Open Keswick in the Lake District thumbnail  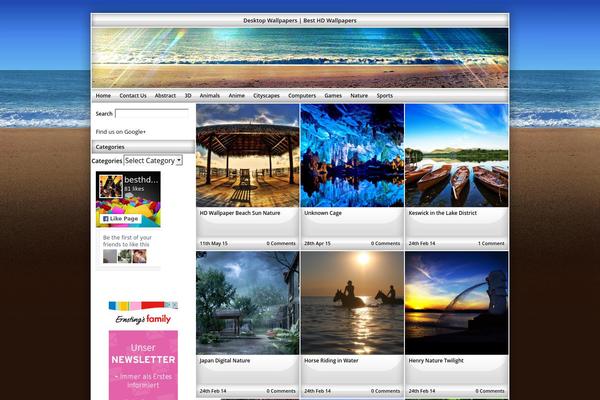(457, 155)
